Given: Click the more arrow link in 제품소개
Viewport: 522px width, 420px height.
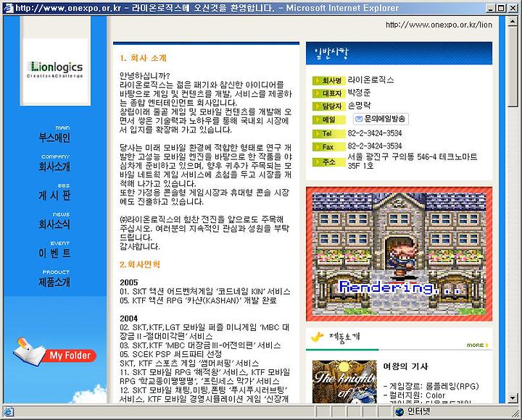Looking at the screenshot, I should 477,345.
